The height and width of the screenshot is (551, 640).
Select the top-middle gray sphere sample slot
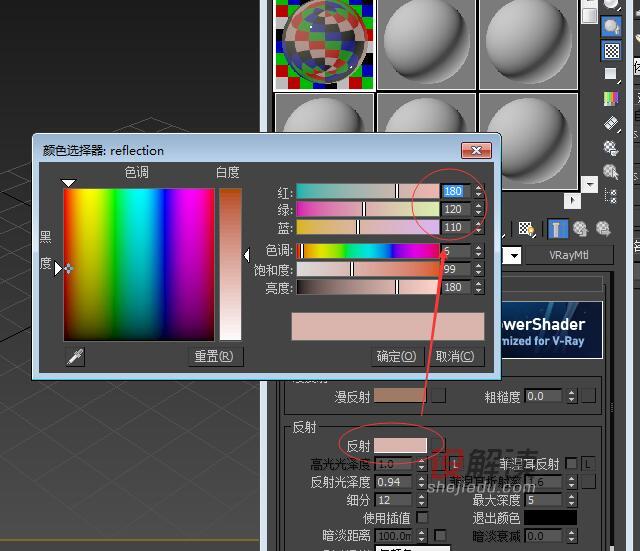(x=426, y=44)
